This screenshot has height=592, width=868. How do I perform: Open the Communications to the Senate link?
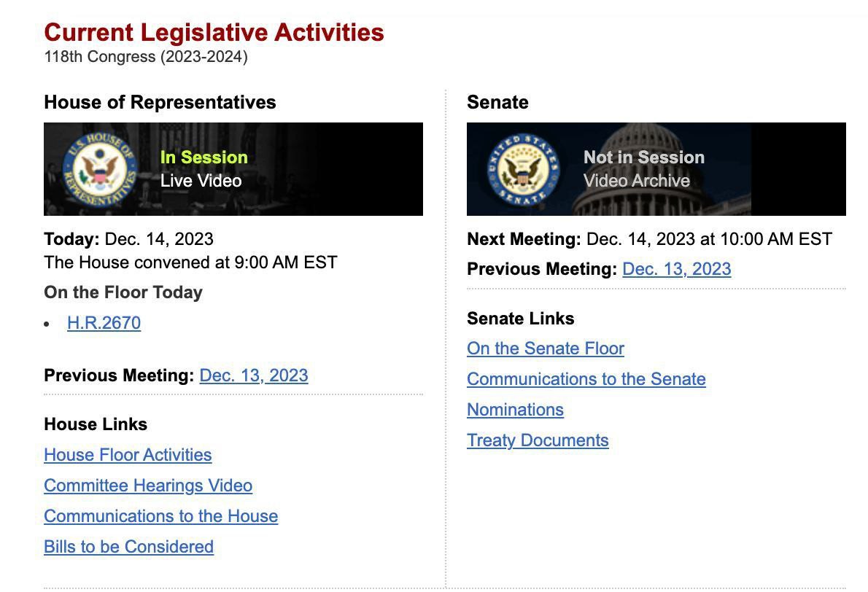coord(586,379)
